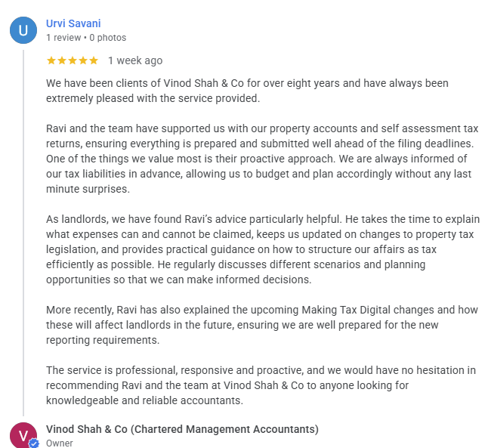Screen dimensions: 485x448
Task: Open the Urvi Savani profile link
Action: 73,23
